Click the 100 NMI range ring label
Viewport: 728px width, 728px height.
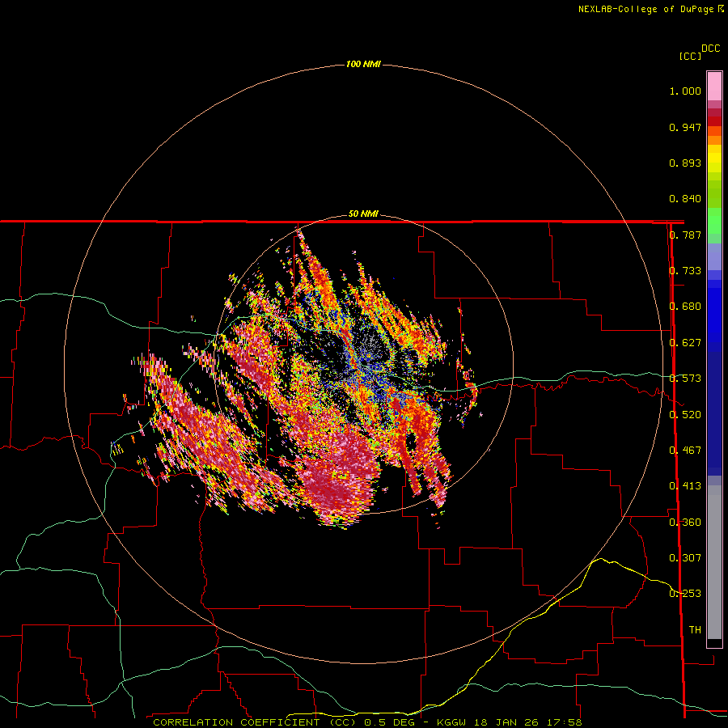(x=363, y=64)
